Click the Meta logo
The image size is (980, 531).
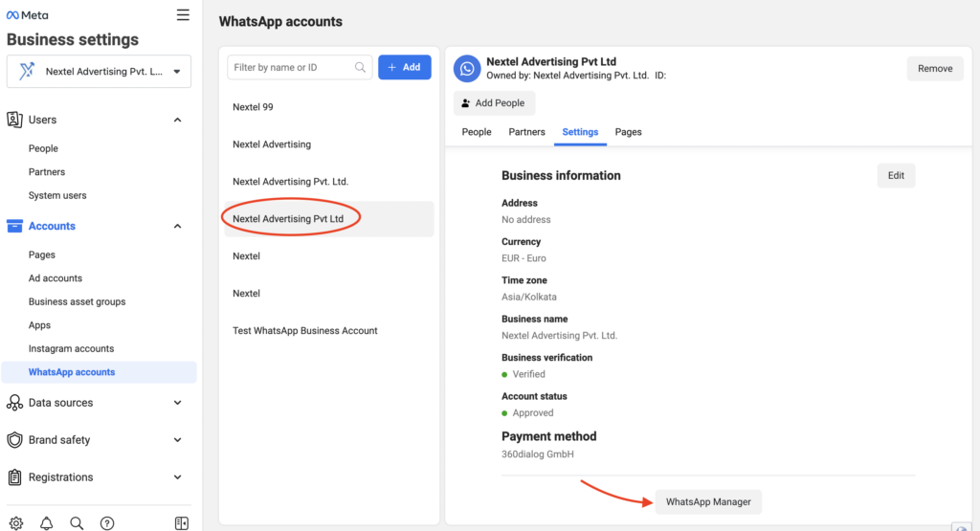click(27, 15)
